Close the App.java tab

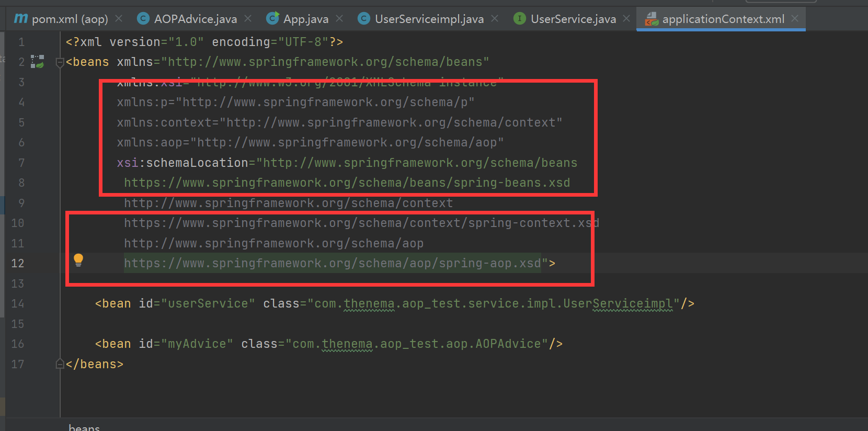click(339, 19)
